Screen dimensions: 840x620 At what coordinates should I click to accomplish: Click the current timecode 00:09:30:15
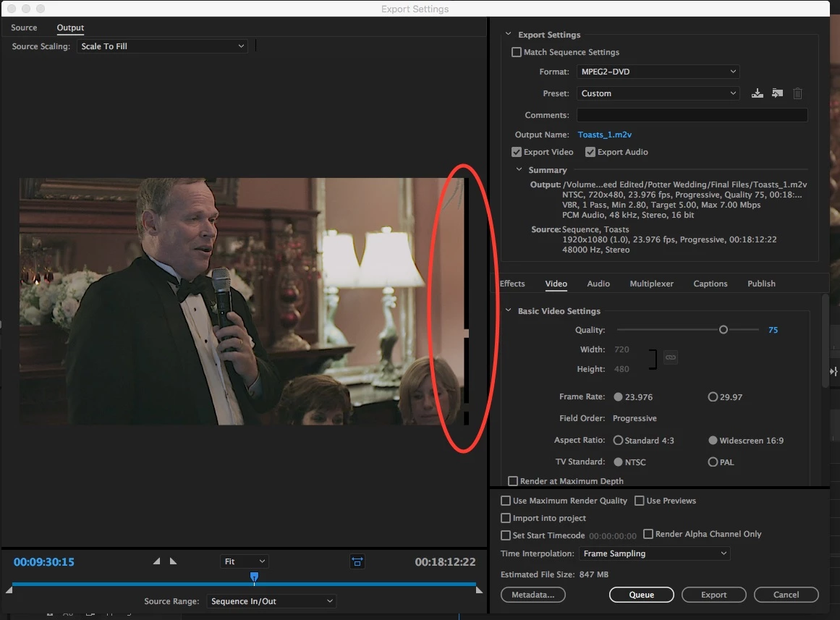pyautogui.click(x=44, y=561)
